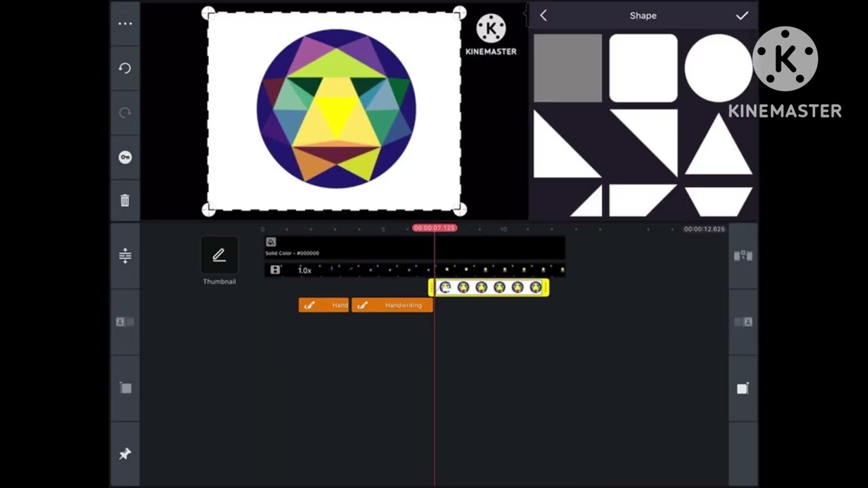
Task: Click the 00:00:07.125 playhead time marker
Action: [434, 228]
